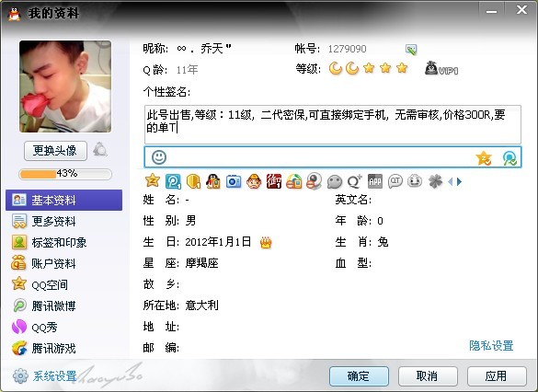Click inside the 个性签名 signature text box
Image resolution: width=538 pixels, height=392 pixels.
click(333, 124)
